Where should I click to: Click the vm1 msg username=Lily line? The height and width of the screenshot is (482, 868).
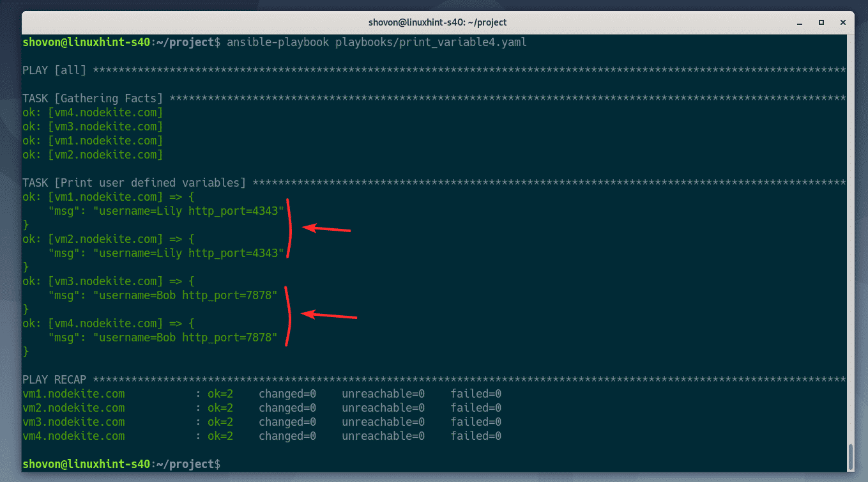pyautogui.click(x=166, y=211)
